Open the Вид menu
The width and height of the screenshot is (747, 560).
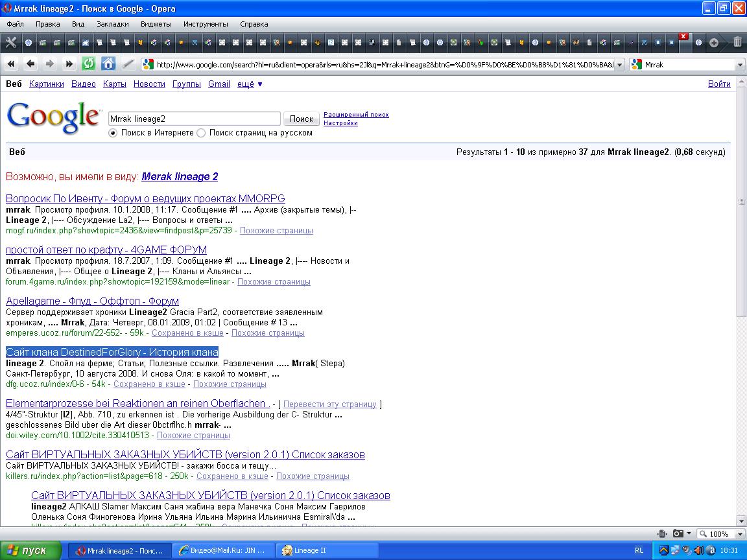pos(78,24)
